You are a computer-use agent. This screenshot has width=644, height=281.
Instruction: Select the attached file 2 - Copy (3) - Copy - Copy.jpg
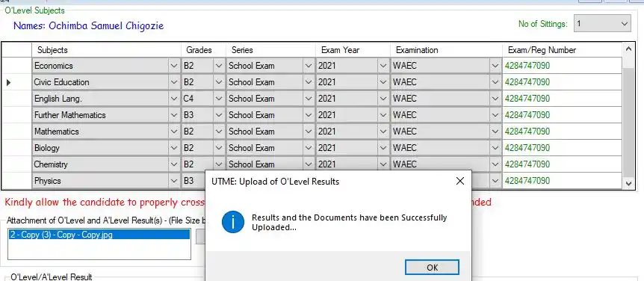click(x=99, y=235)
